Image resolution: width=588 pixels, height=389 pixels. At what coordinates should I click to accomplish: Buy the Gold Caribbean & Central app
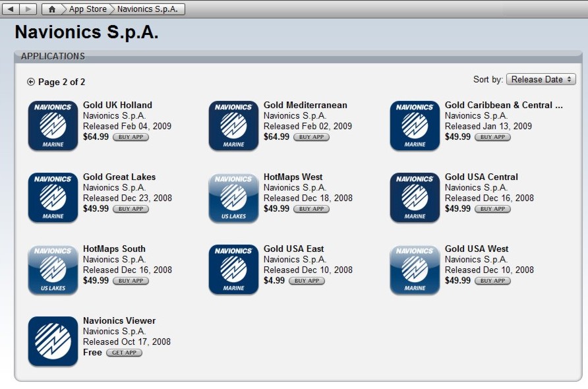[x=493, y=137]
